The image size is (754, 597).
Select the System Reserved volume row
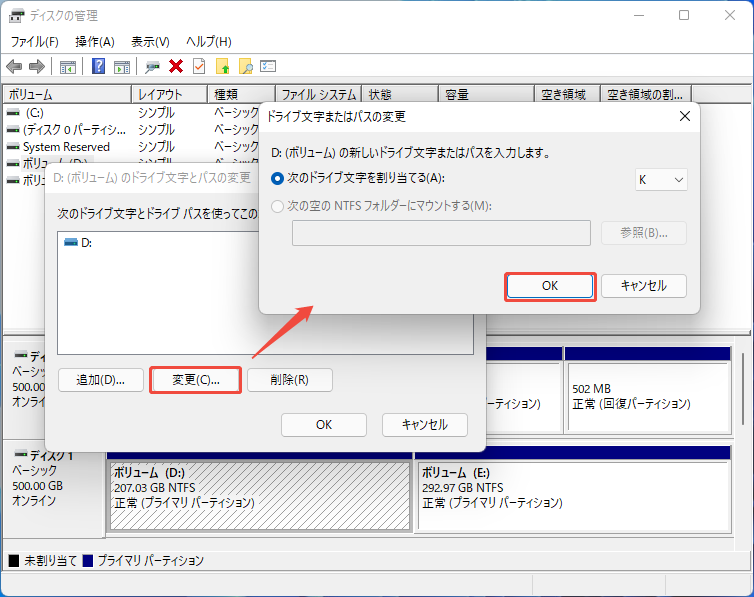tap(132, 146)
